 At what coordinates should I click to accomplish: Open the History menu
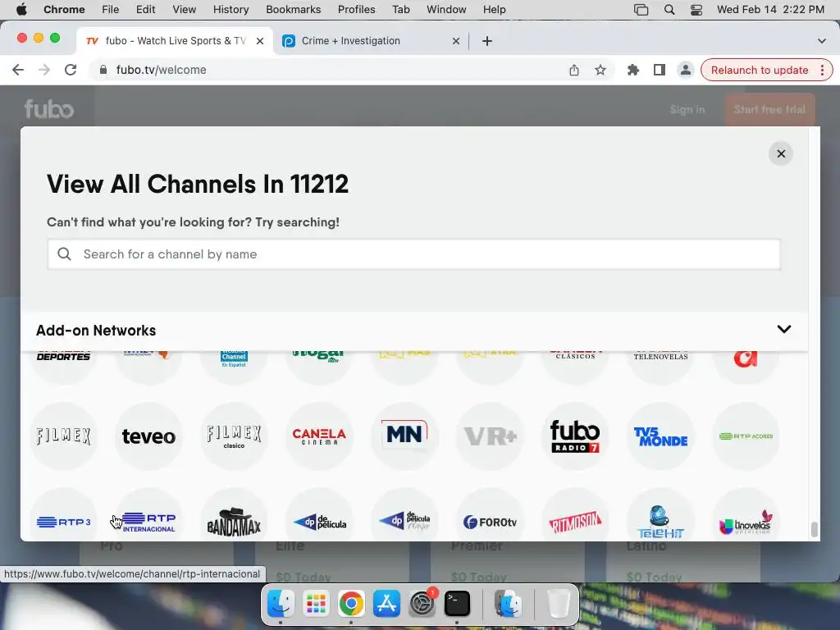pos(231,10)
